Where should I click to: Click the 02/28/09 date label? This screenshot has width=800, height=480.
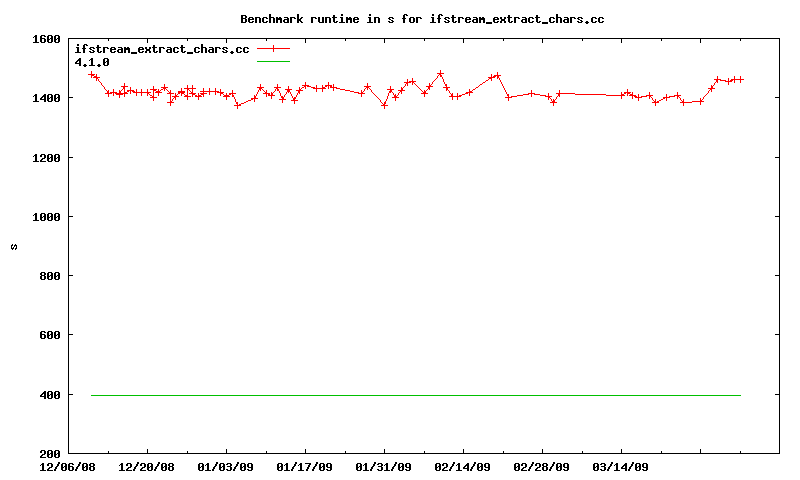[542, 467]
